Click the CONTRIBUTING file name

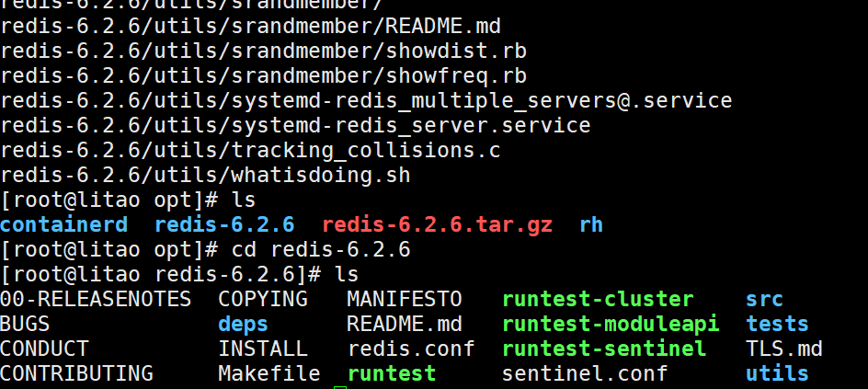coord(76,373)
